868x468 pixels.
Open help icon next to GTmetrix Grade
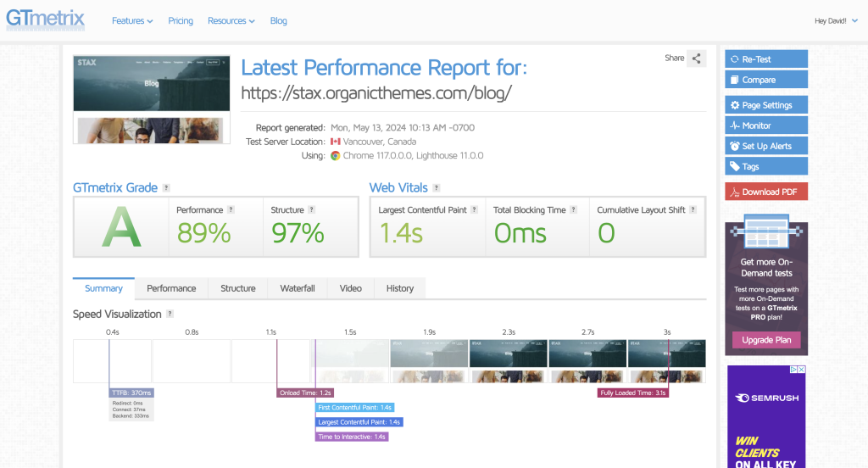[x=166, y=187]
